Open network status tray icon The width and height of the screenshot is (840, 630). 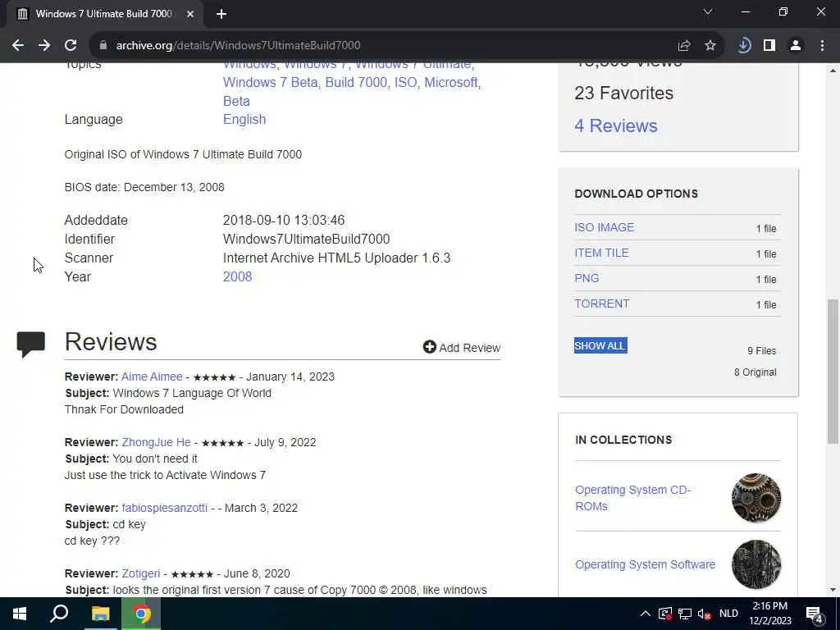pyautogui.click(x=685, y=614)
